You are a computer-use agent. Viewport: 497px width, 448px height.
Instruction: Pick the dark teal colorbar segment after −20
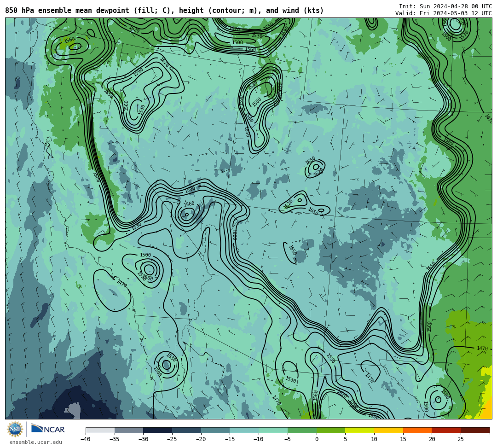click(215, 430)
